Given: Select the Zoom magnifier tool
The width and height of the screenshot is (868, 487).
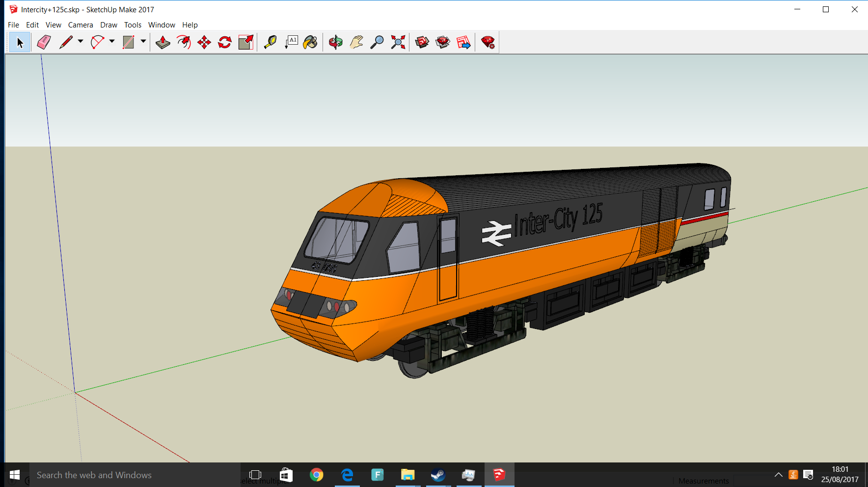Looking at the screenshot, I should (377, 42).
